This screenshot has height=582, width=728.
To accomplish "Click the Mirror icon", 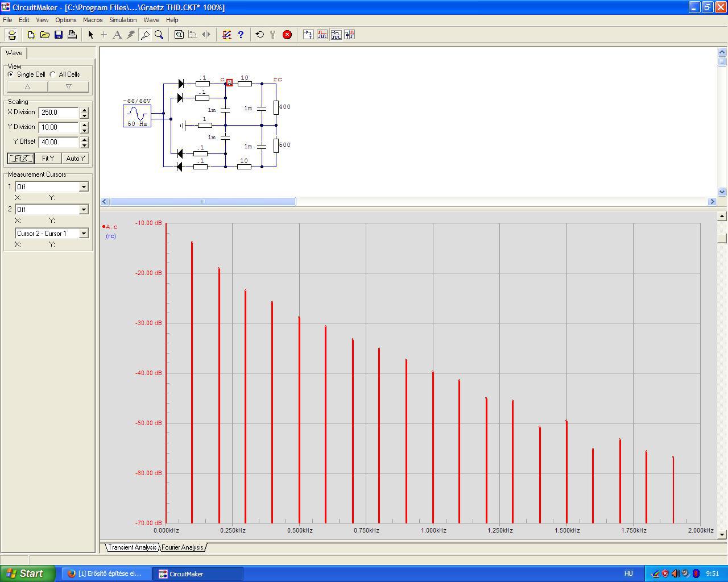I will point(206,35).
